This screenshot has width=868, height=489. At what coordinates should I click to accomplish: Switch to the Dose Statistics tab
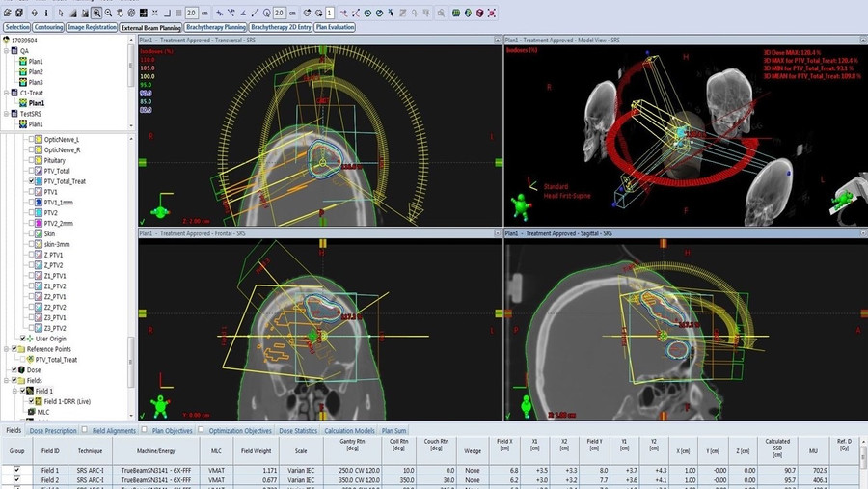[x=298, y=430]
